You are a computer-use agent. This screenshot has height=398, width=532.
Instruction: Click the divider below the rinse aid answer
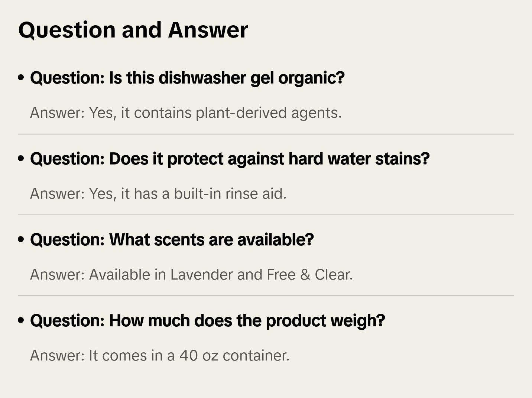click(x=266, y=215)
